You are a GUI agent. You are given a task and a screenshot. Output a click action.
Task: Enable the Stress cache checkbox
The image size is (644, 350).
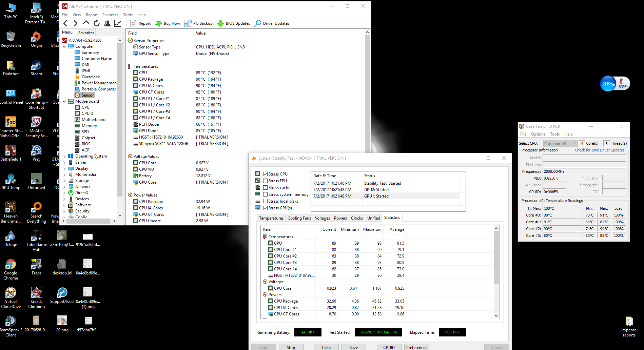tap(266, 188)
